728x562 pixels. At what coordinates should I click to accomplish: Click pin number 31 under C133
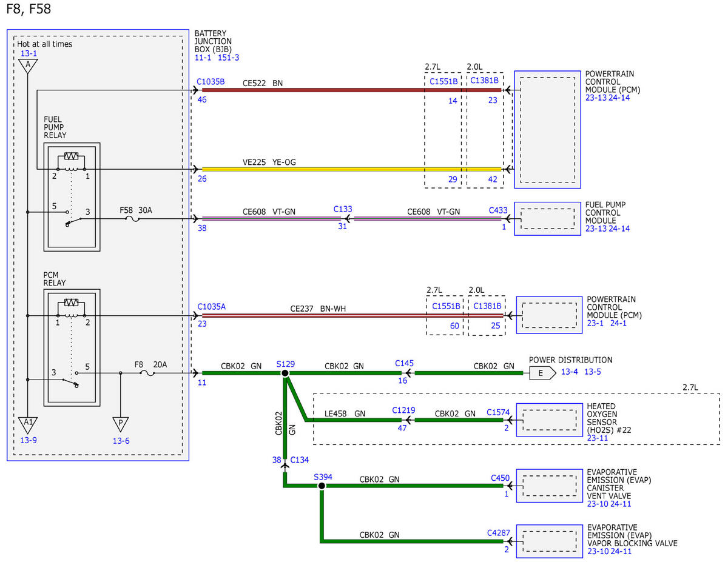pos(343,226)
